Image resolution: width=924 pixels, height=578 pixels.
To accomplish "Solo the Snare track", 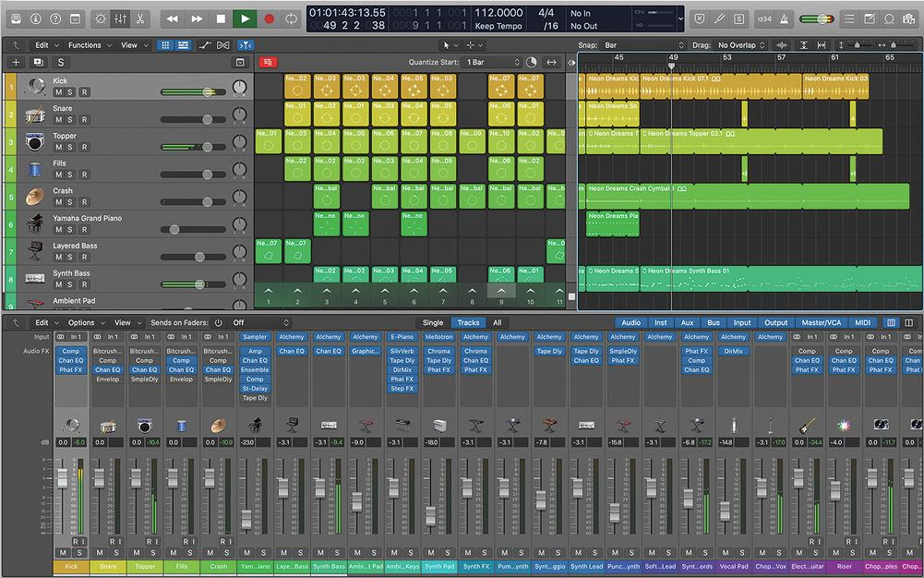I will pyautogui.click(x=70, y=120).
